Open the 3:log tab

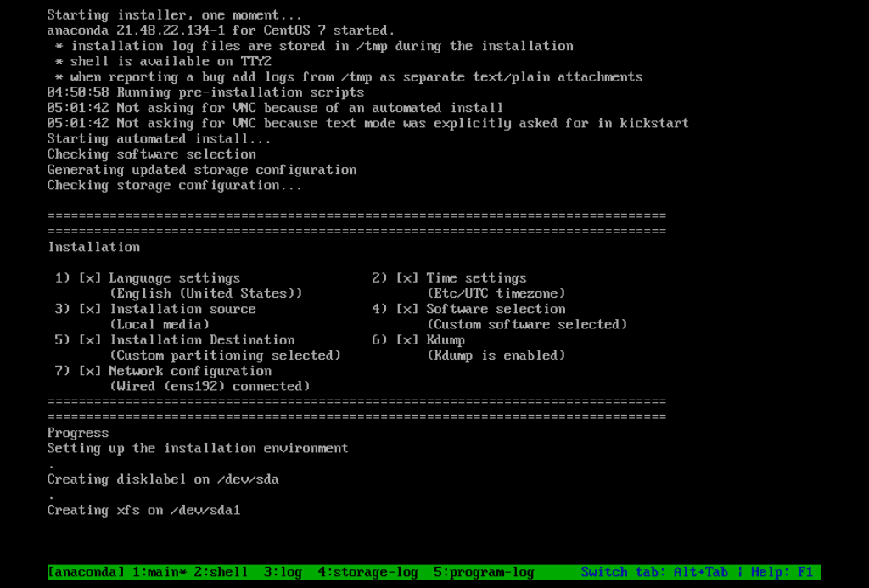point(283,572)
